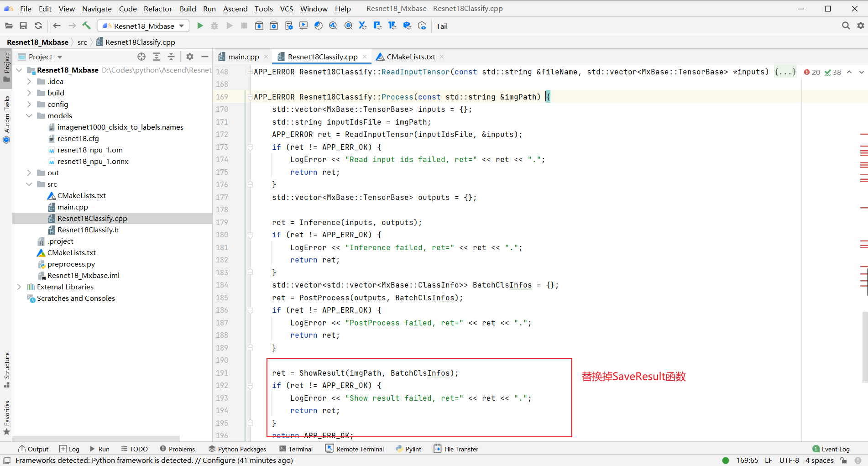Navigate forward with the right arrow
This screenshot has width=868, height=466.
coord(72,26)
